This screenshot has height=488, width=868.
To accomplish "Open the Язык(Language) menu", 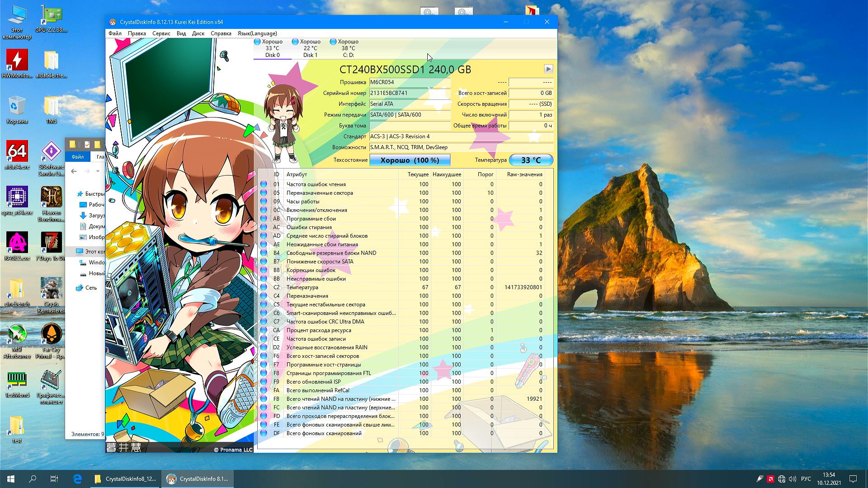I will (x=257, y=33).
